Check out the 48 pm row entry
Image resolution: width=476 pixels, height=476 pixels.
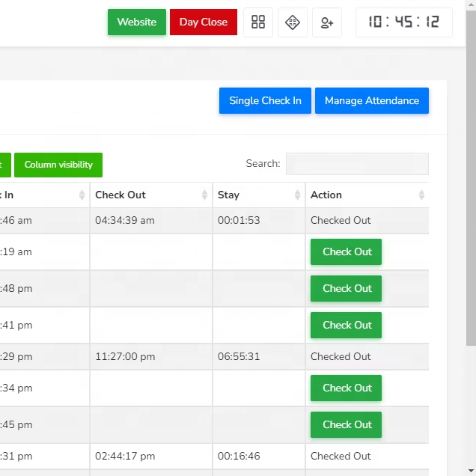pos(346,289)
